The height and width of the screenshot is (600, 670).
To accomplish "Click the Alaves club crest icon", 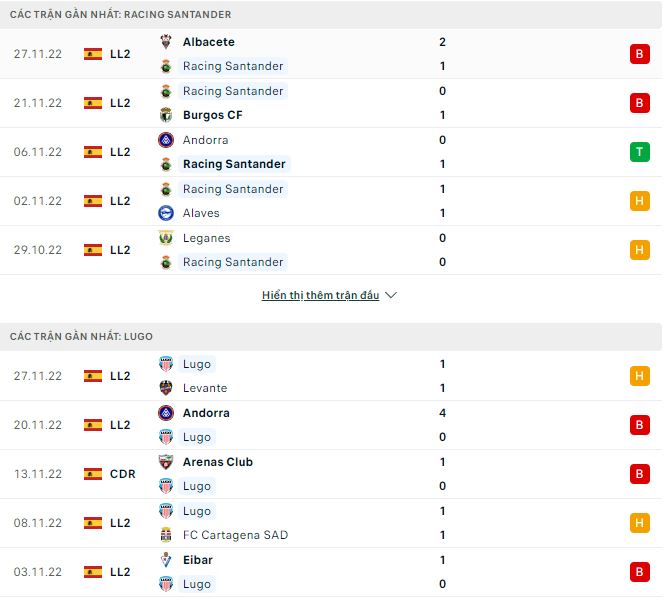I will 166,213.
